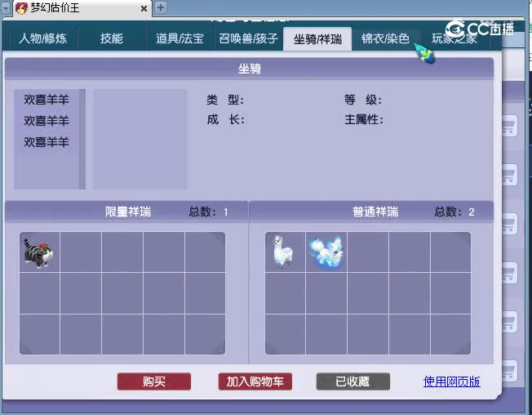Image resolution: width=532 pixels, height=415 pixels.
Task: Open the 玩家之家 tab
Action: point(454,38)
